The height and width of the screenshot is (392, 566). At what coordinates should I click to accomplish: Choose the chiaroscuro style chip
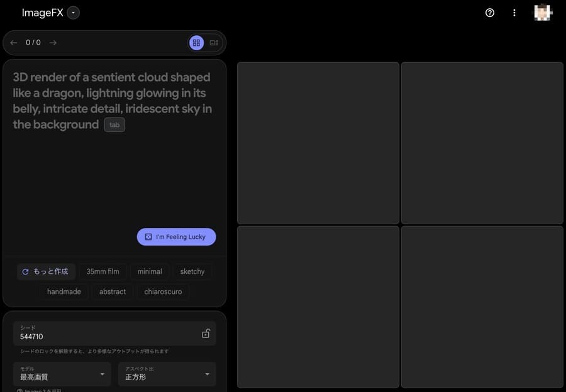tap(163, 291)
